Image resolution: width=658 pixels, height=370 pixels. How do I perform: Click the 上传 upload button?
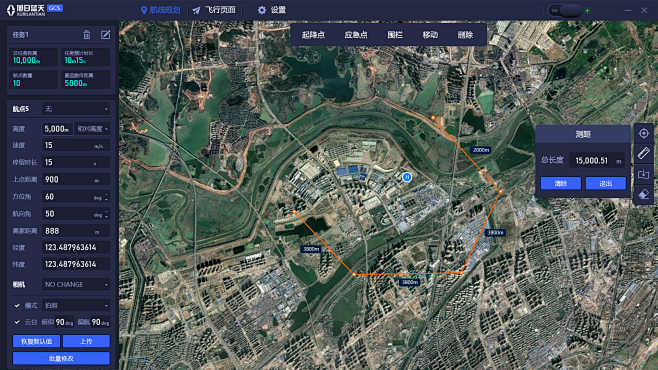pos(86,341)
